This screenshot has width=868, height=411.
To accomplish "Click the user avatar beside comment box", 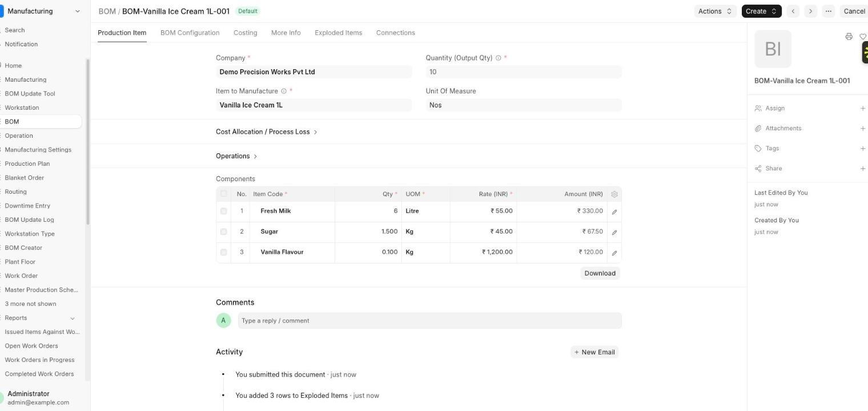I will [x=223, y=321].
